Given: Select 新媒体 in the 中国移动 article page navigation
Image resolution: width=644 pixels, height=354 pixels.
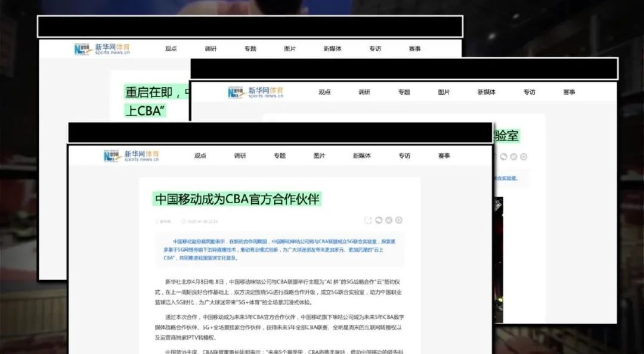Looking at the screenshot, I should (x=362, y=156).
